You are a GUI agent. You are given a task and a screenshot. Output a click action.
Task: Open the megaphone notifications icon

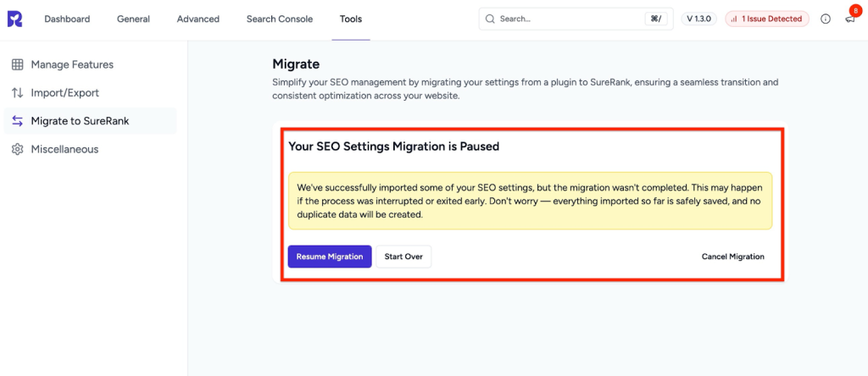pyautogui.click(x=849, y=19)
